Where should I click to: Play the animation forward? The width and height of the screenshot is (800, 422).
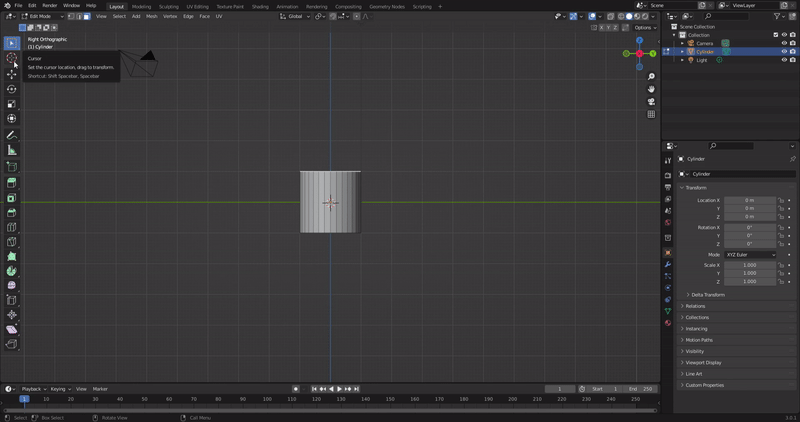pos(339,389)
